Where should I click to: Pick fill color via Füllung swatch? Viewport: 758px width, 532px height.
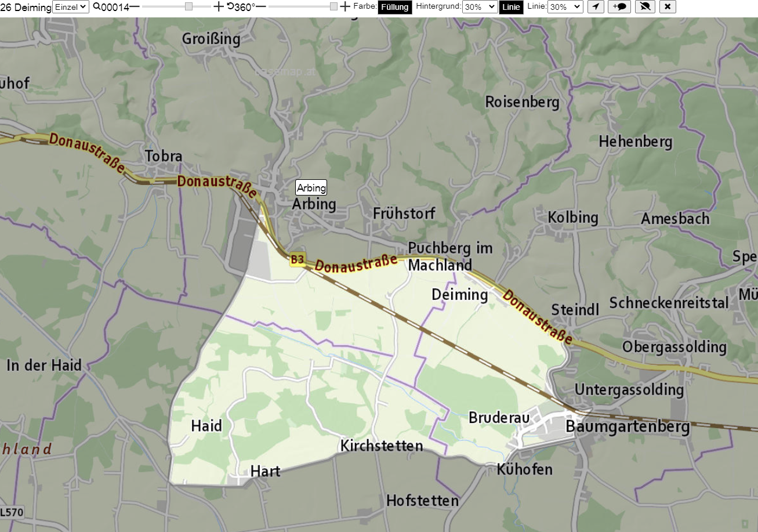click(395, 8)
